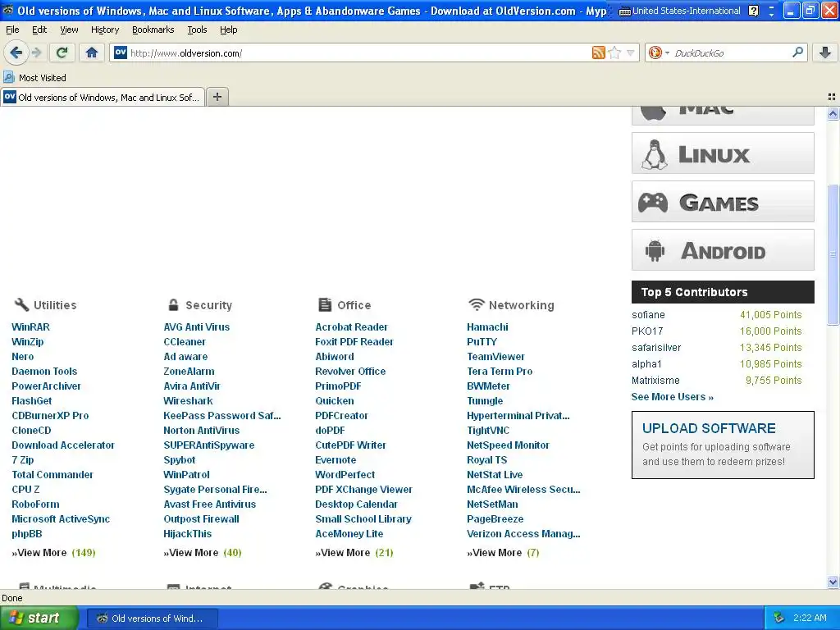Click the keyboard language indicator icon

pos(624,11)
